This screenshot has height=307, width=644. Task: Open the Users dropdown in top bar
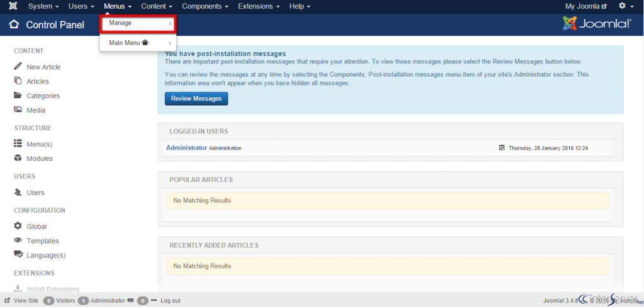click(x=81, y=6)
